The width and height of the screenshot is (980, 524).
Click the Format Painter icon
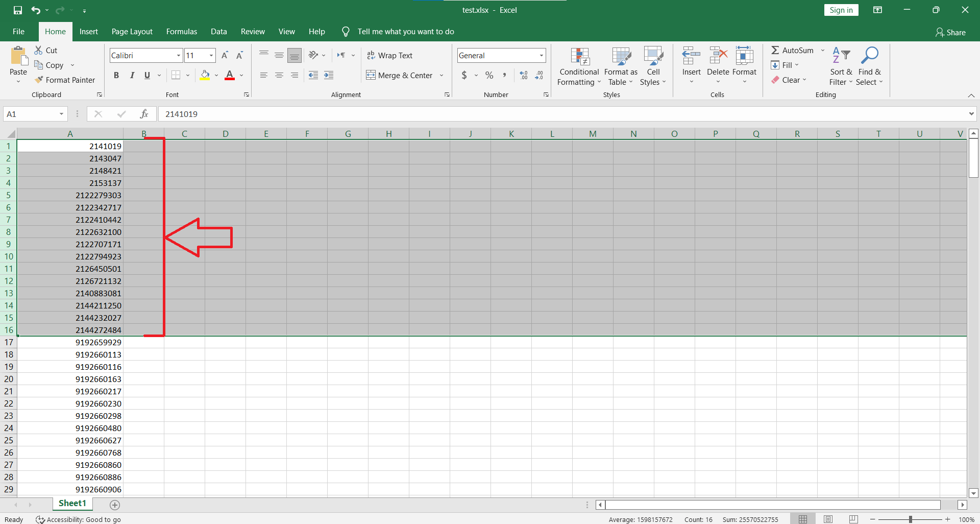tap(39, 80)
